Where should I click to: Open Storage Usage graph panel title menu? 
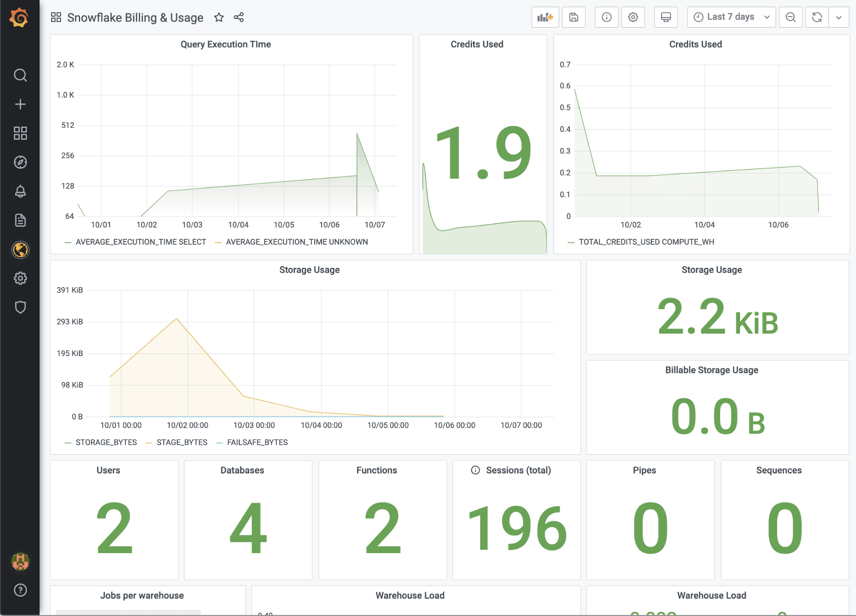point(309,270)
